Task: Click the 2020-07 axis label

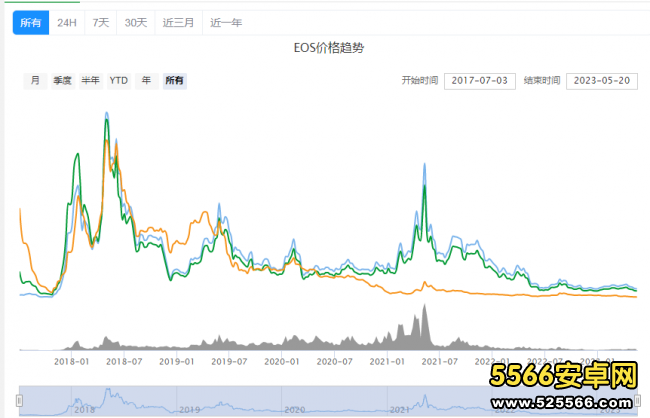Action: pyautogui.click(x=335, y=362)
